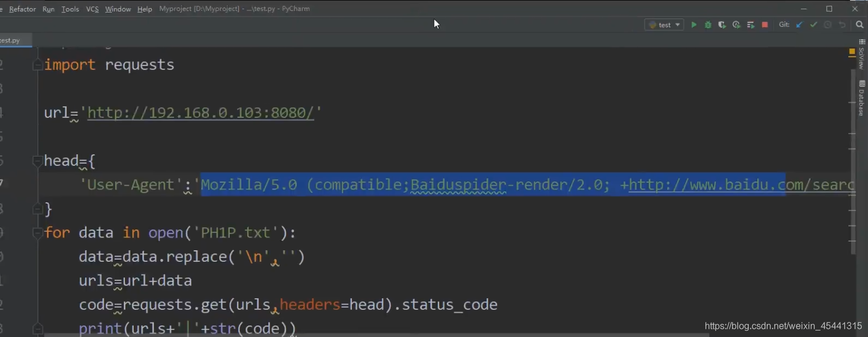Click 'str(code)' in print statement
Image resolution: width=868 pixels, height=337 pixels.
point(249,329)
